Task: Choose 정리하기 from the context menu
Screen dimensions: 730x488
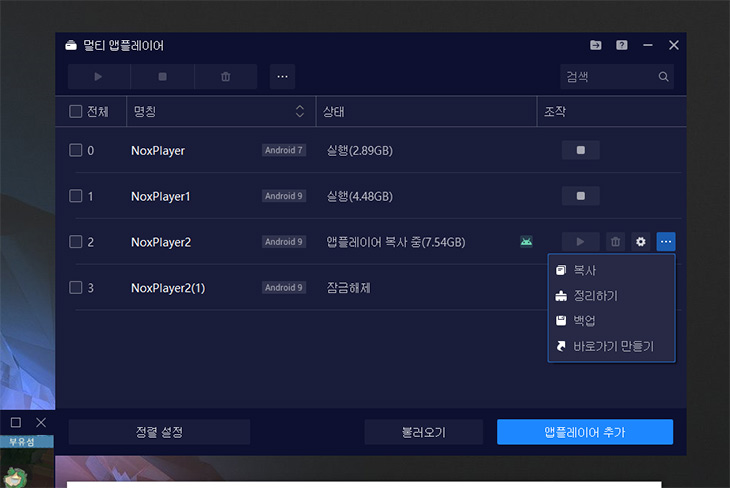Action: click(x=612, y=296)
